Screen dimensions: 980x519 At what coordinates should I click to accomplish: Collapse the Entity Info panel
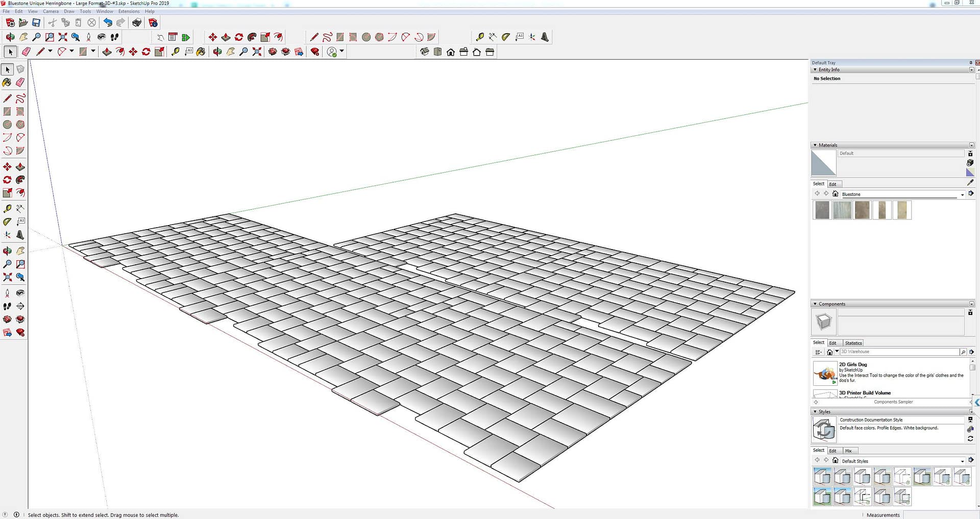click(x=815, y=70)
